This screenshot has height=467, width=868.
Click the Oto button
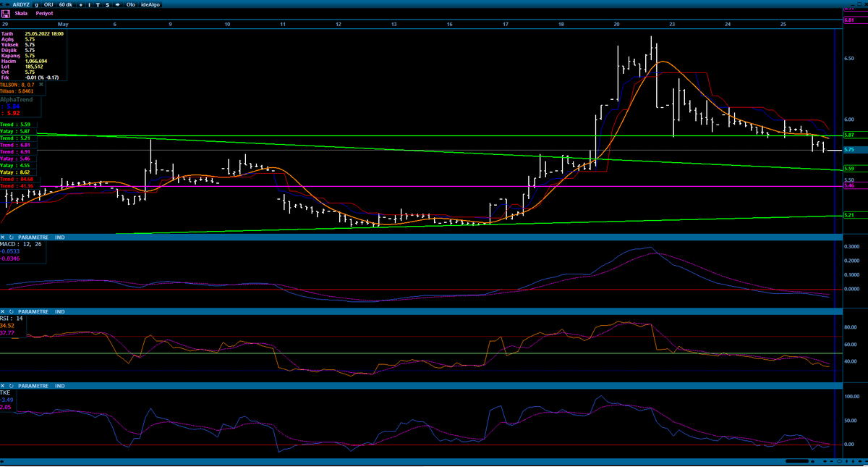pos(131,4)
